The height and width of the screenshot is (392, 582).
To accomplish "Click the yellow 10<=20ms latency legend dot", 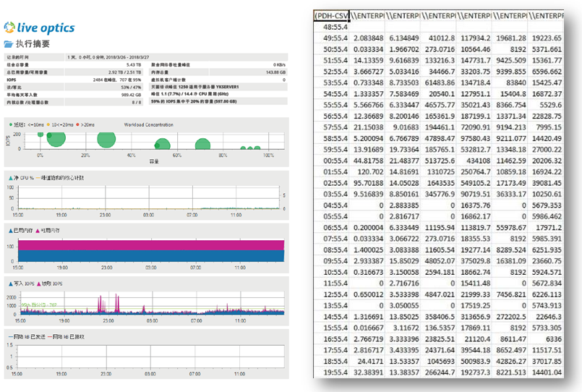I will pyautogui.click(x=48, y=124).
